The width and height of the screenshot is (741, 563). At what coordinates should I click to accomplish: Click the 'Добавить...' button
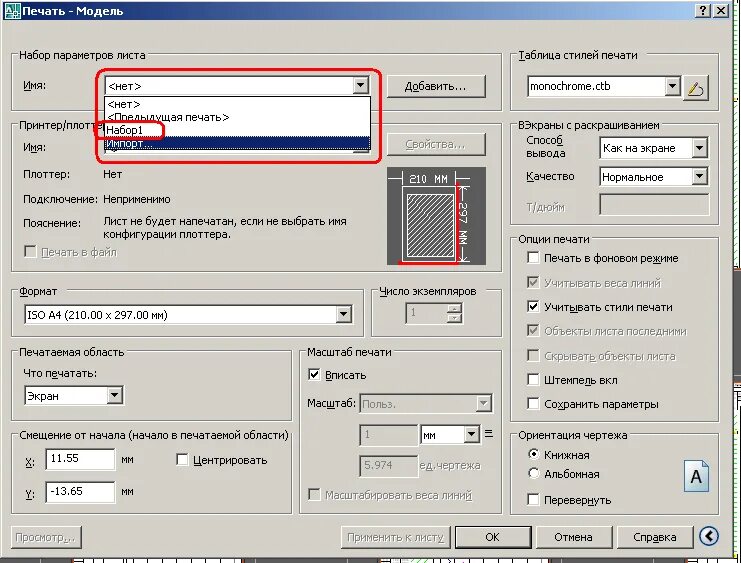click(436, 87)
